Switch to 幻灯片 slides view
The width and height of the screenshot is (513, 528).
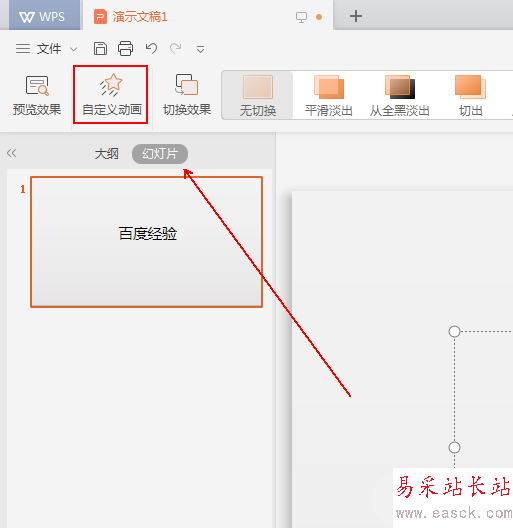click(x=160, y=154)
